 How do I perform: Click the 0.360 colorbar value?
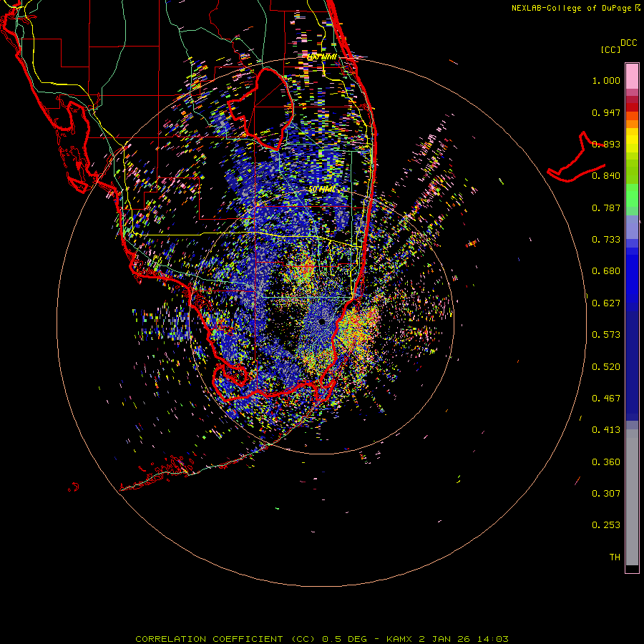(606, 462)
